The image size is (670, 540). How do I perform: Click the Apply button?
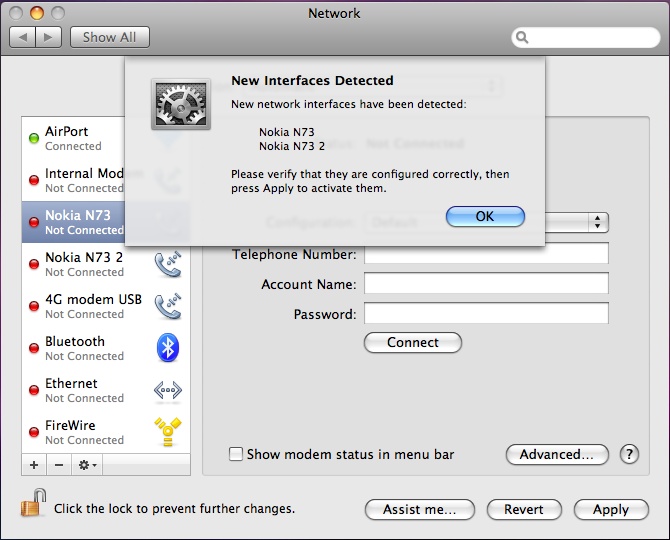[x=611, y=509]
